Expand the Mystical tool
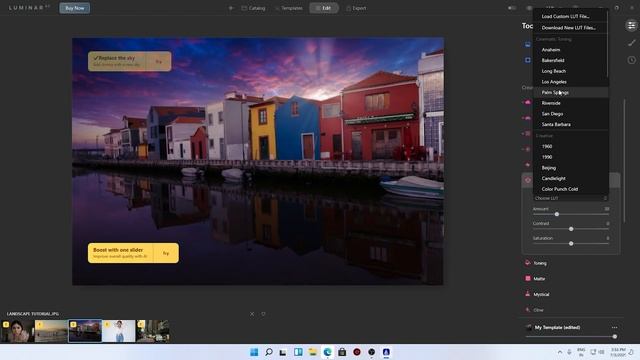The image size is (640, 360). point(541,294)
